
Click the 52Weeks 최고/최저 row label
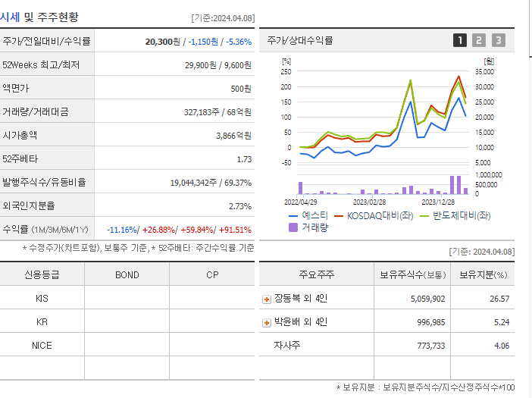click(x=41, y=64)
